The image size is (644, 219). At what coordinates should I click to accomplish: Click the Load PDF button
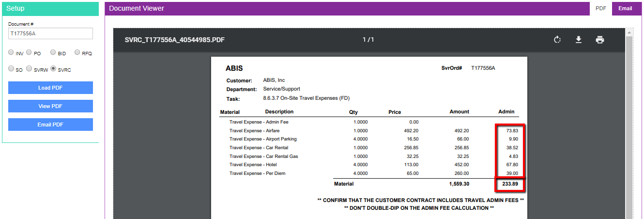click(x=50, y=88)
